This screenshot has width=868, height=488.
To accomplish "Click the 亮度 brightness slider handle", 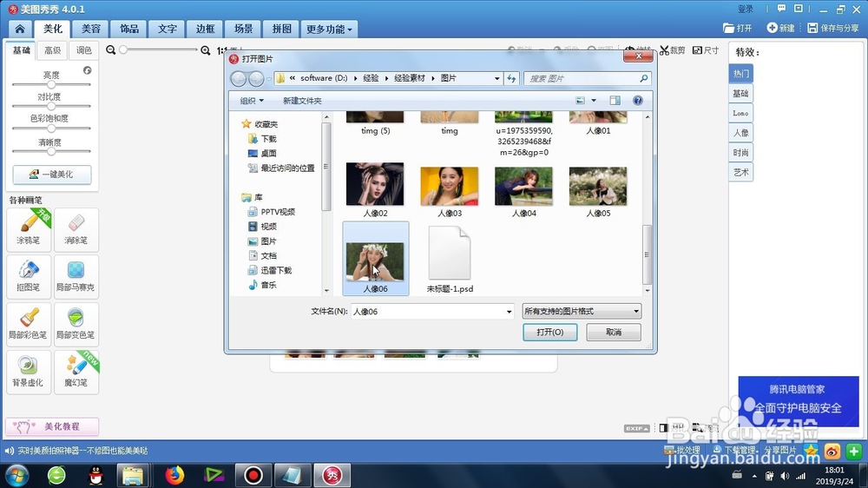I will tap(51, 85).
